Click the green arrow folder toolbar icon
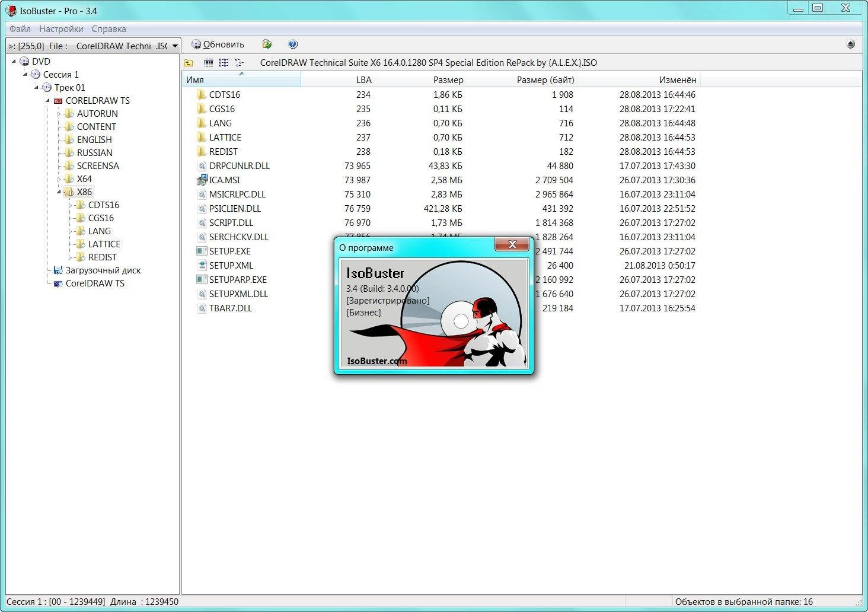Viewport: 868px width, 612px height. (267, 44)
